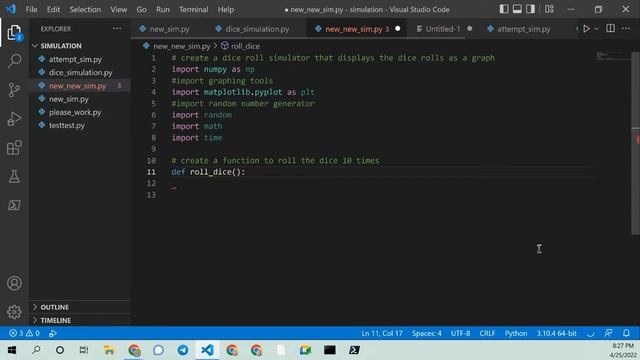This screenshot has height=360, width=640.
Task: Place cursor on line 11 def roll_dice
Action: [x=208, y=172]
